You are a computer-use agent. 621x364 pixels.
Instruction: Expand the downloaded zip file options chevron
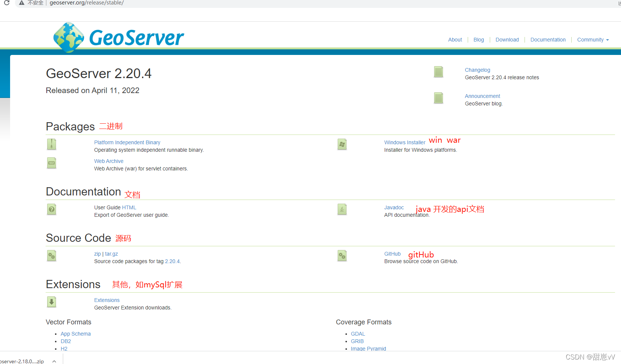click(54, 361)
